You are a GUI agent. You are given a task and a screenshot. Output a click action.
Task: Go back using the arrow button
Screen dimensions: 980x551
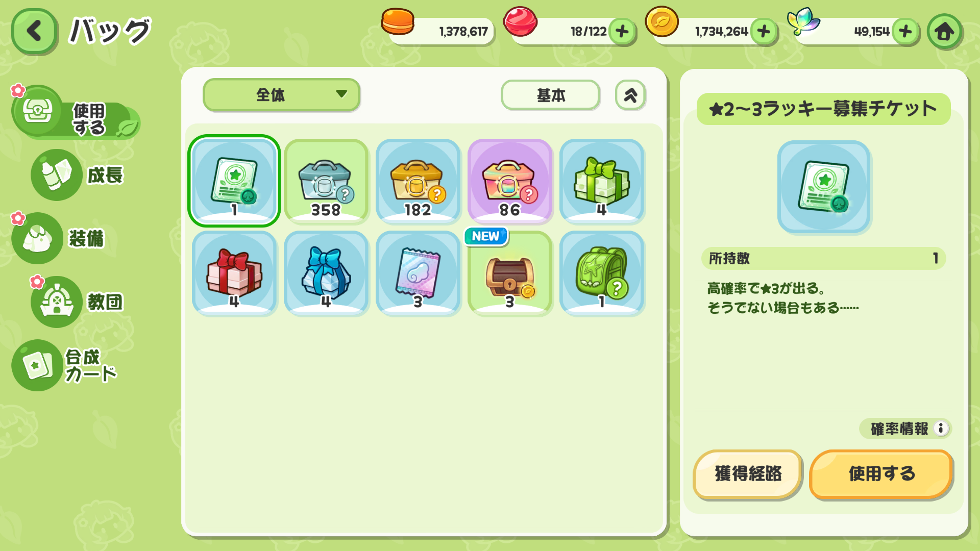[x=34, y=31]
